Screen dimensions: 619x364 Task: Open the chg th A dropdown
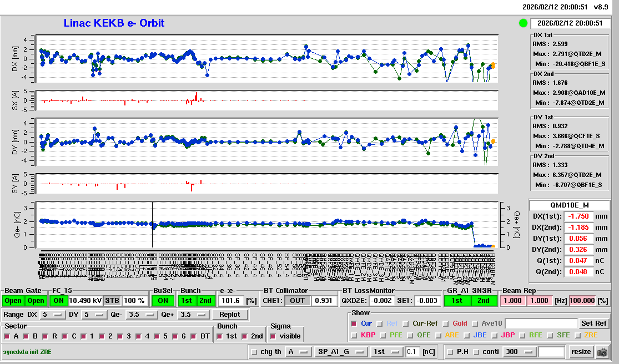[296, 352]
